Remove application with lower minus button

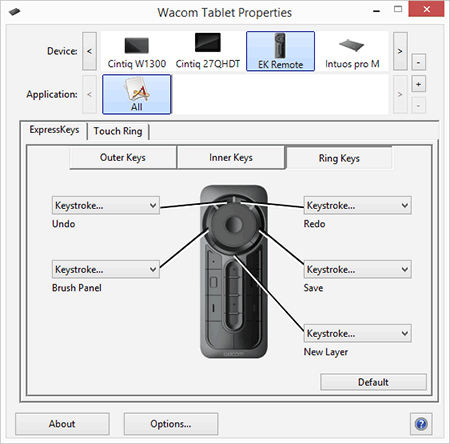tap(418, 106)
